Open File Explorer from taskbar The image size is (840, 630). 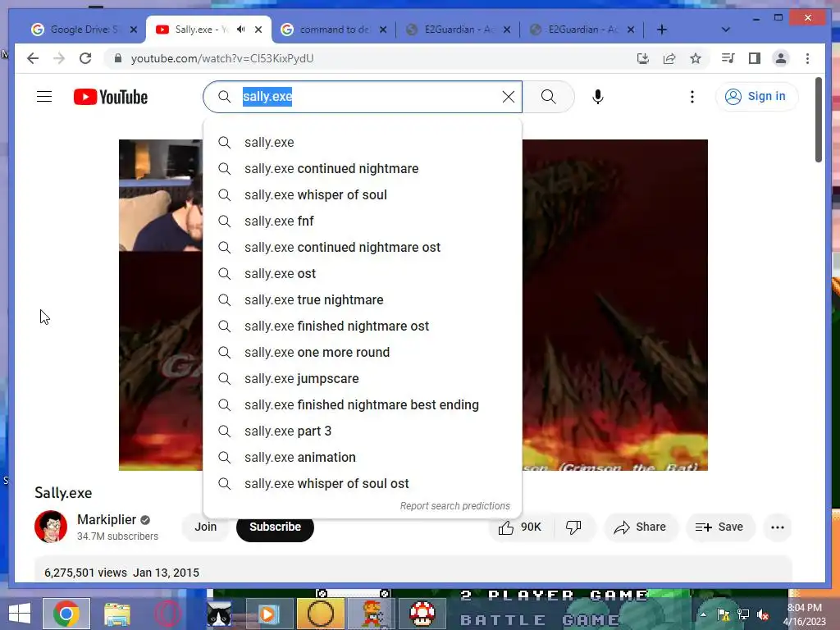point(116,614)
